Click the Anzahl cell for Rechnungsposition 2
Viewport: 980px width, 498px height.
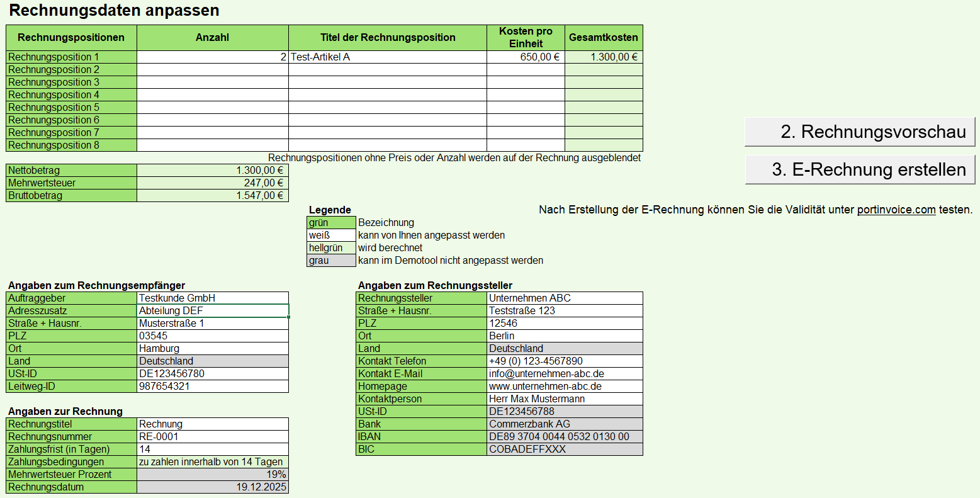pyautogui.click(x=212, y=69)
